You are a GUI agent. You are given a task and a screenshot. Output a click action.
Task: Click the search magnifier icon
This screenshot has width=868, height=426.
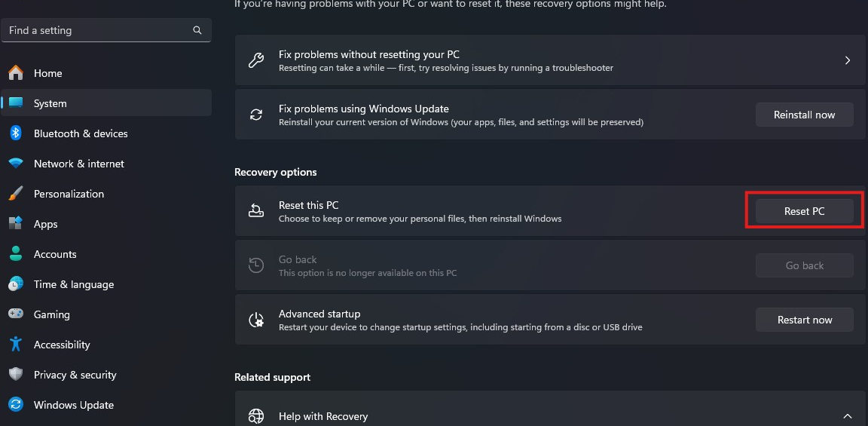coord(197,30)
